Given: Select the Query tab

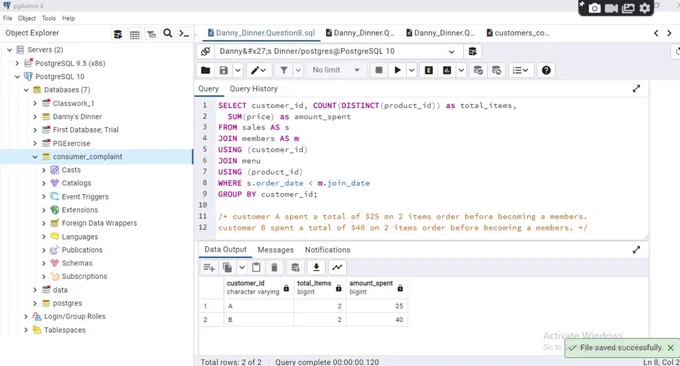Looking at the screenshot, I should tap(209, 89).
